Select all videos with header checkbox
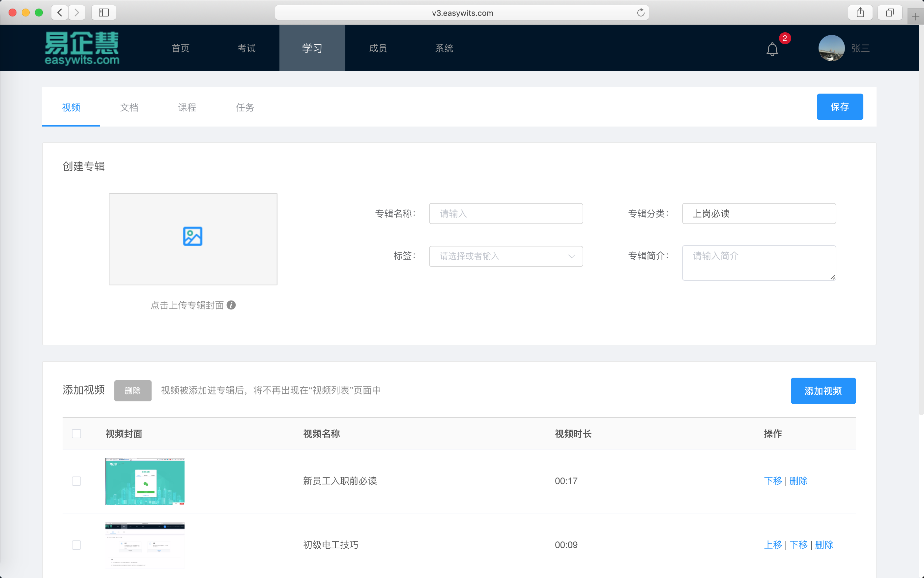This screenshot has height=578, width=924. (76, 434)
